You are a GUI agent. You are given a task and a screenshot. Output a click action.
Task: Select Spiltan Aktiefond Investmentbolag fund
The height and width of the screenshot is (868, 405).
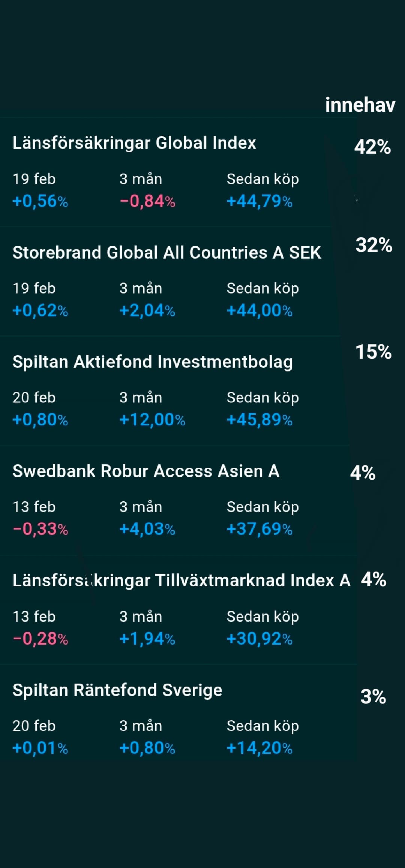tap(153, 362)
